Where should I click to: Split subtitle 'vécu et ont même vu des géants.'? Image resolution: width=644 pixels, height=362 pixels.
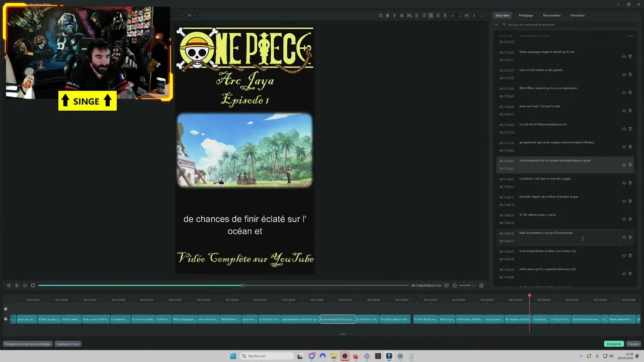[624, 74]
